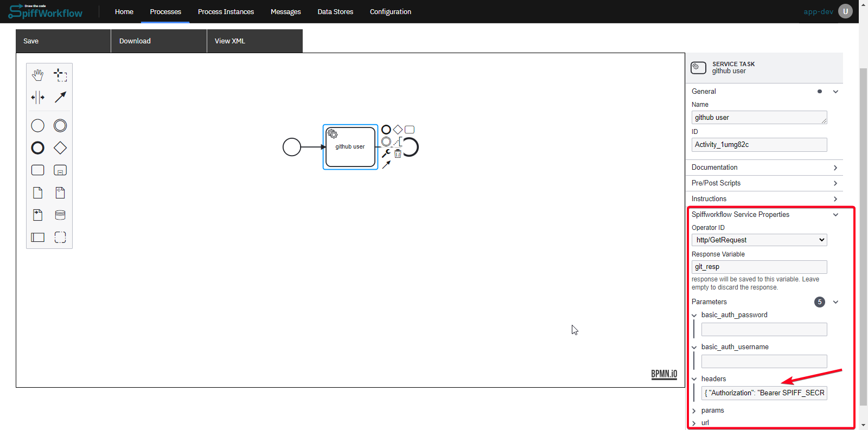
Task: Pick the start event shape from the palette
Action: click(x=37, y=126)
